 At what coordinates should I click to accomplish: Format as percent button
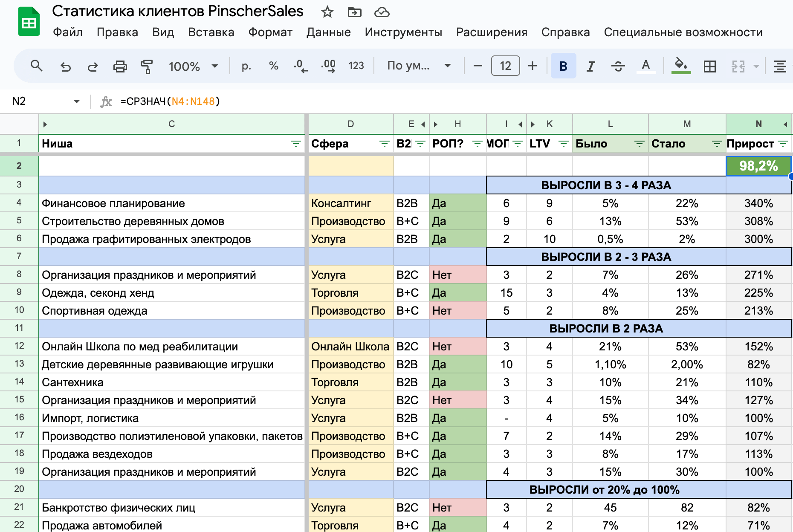click(x=273, y=66)
